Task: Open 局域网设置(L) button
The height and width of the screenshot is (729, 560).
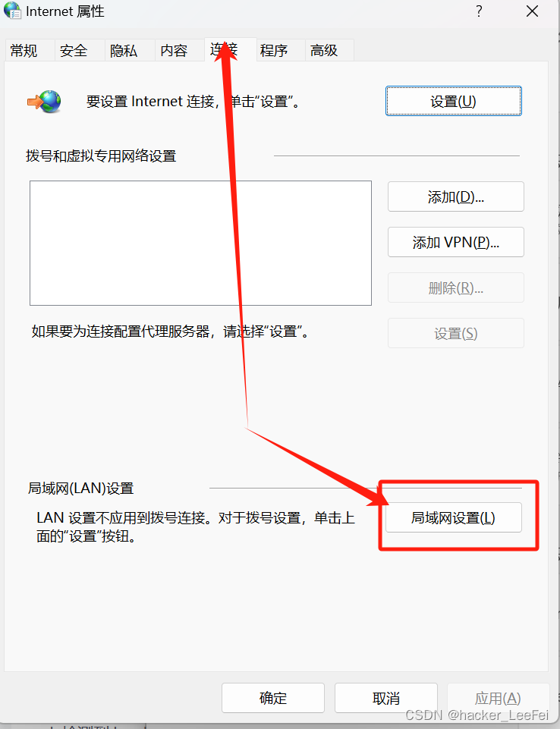Action: coord(454,517)
